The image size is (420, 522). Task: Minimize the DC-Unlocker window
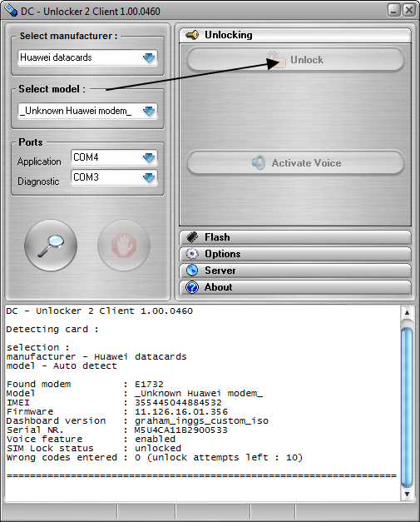click(394, 10)
